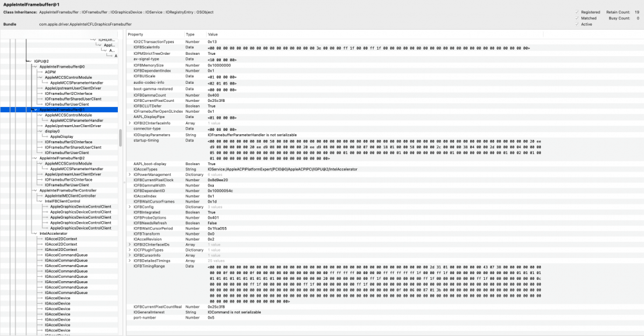Expand the IOFBI2CInterfaceInfo array property
This screenshot has height=336, width=644.
pyautogui.click(x=130, y=123)
